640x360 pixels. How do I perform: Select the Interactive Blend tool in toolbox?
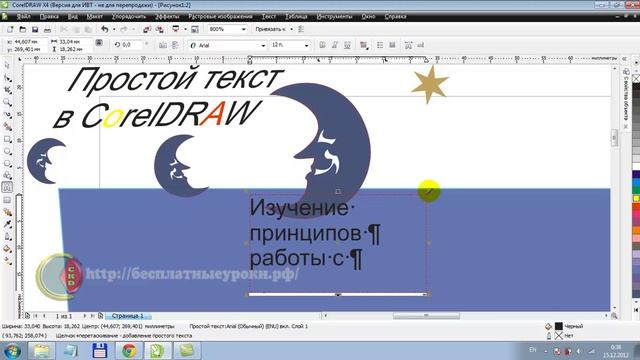tap(7, 212)
